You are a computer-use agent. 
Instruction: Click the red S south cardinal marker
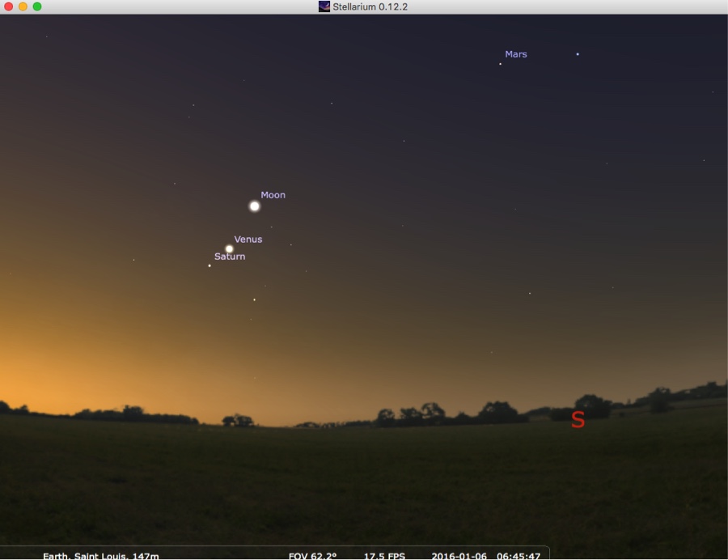pos(578,420)
